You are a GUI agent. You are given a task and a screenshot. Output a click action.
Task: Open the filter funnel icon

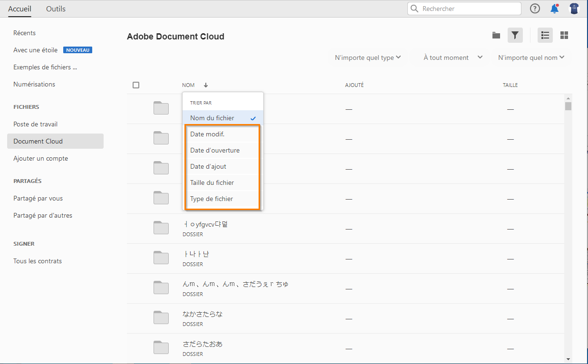(515, 35)
